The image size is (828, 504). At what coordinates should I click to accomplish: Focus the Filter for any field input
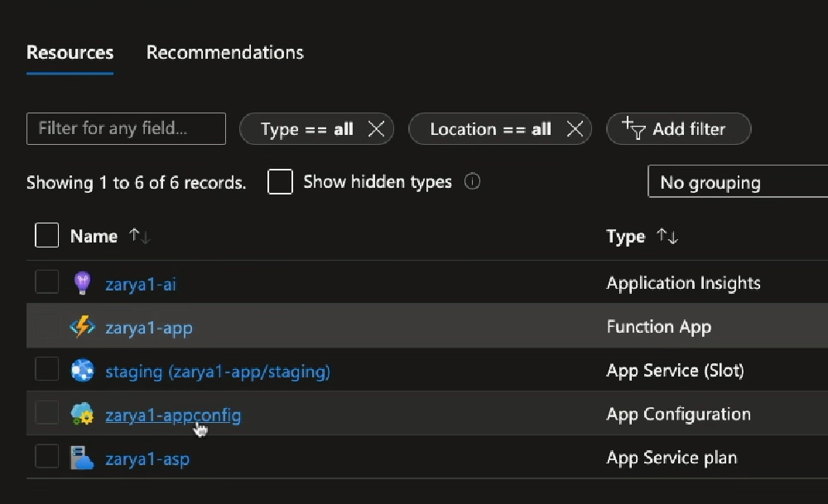coord(126,128)
